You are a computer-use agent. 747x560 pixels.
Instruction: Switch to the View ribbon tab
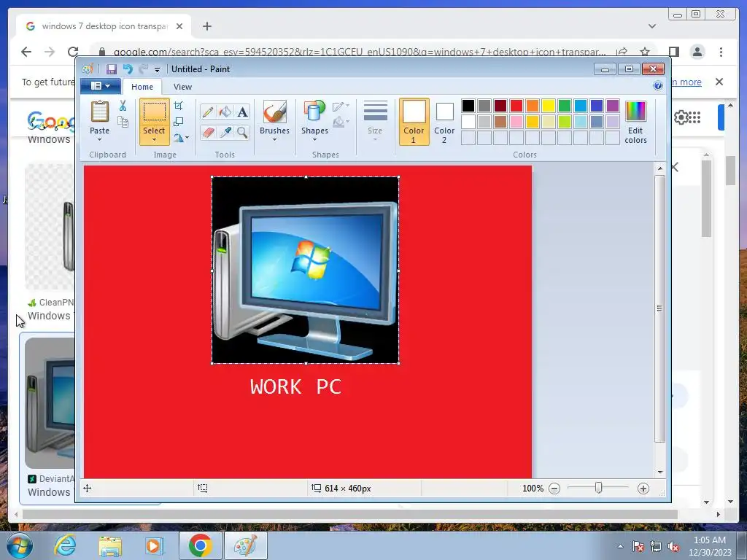click(182, 87)
